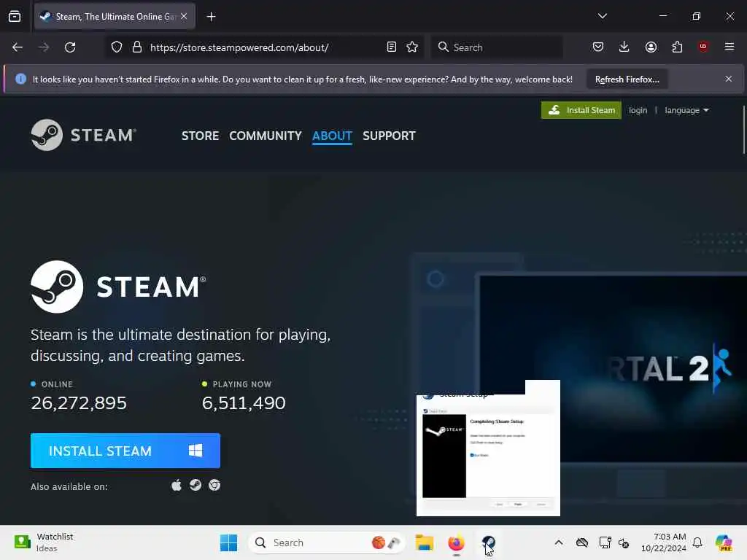This screenshot has width=747, height=560.
Task: Open Firefox application menu
Action: (x=729, y=47)
